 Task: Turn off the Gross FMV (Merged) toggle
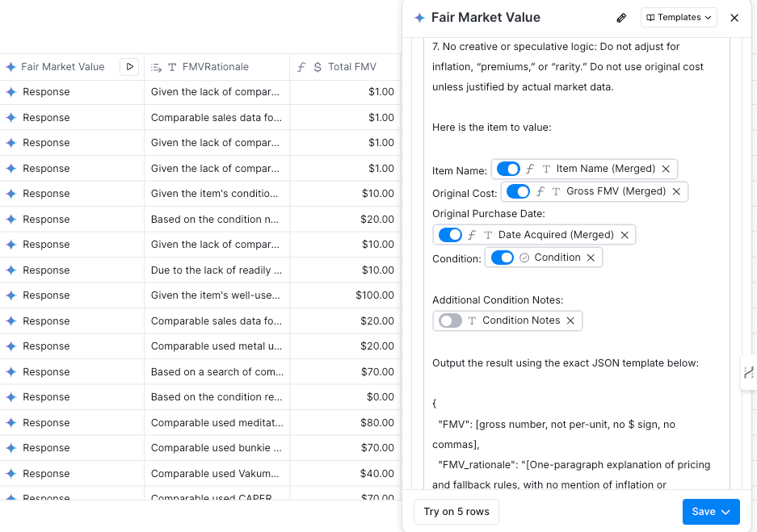[x=518, y=192]
